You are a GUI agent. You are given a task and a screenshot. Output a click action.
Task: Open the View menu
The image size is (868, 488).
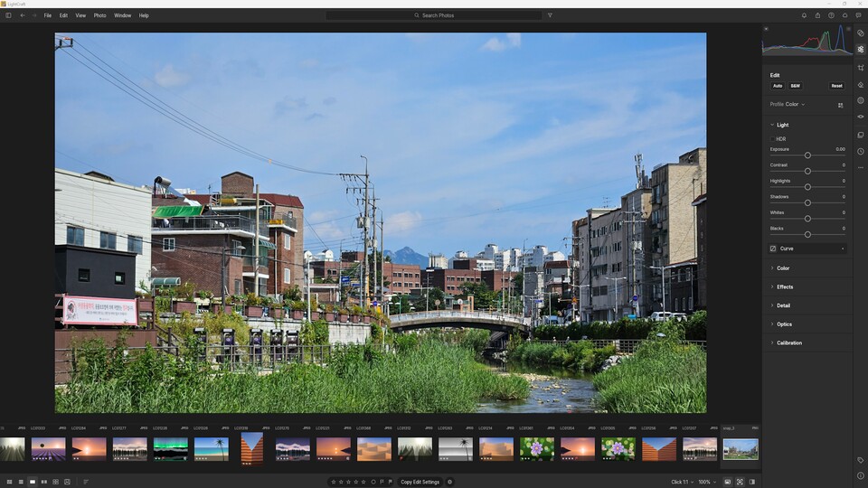(80, 15)
